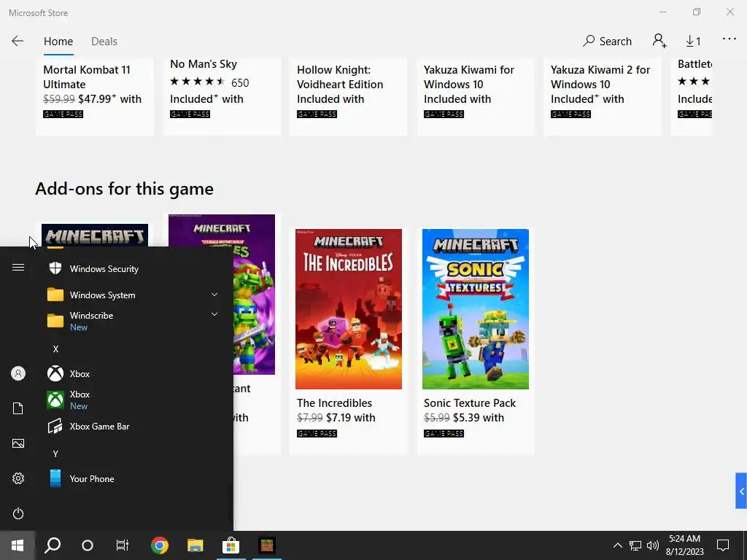Launch Google Chrome from taskbar
This screenshot has width=747, height=560.
point(160,545)
